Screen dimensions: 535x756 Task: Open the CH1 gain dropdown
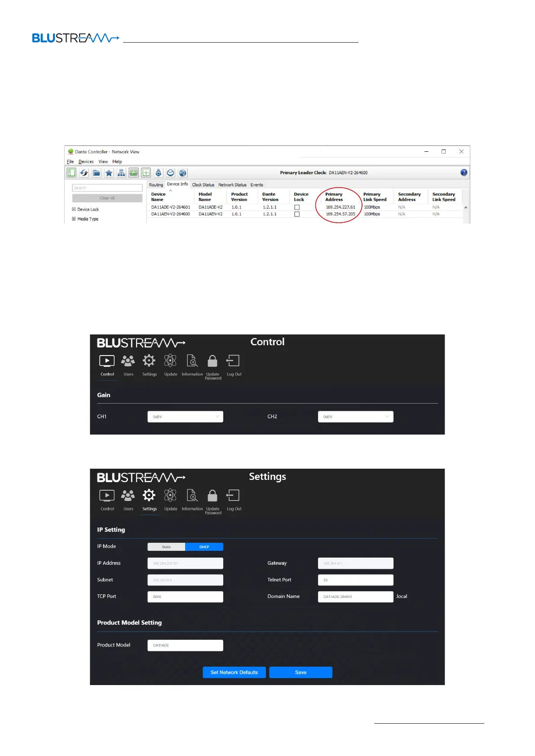pos(185,417)
